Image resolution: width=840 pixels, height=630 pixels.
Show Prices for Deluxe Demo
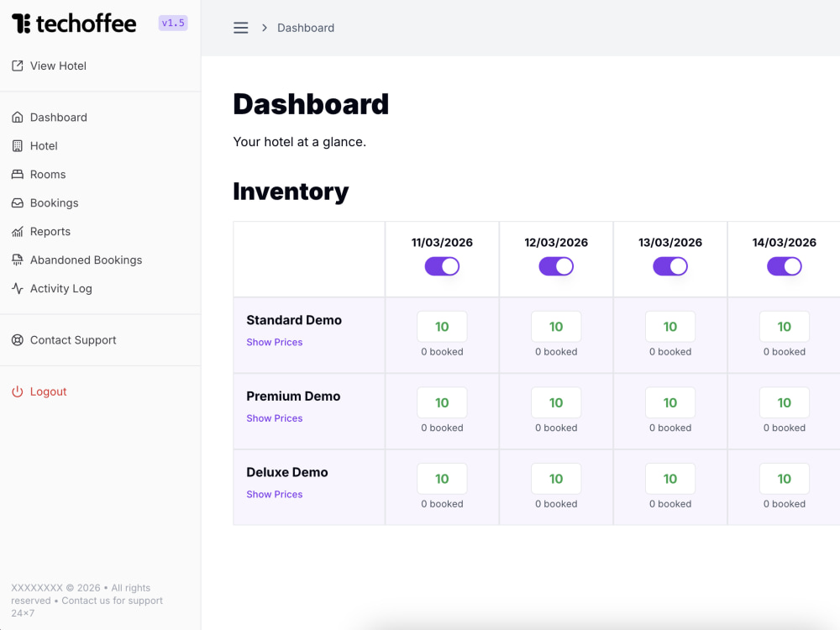275,494
